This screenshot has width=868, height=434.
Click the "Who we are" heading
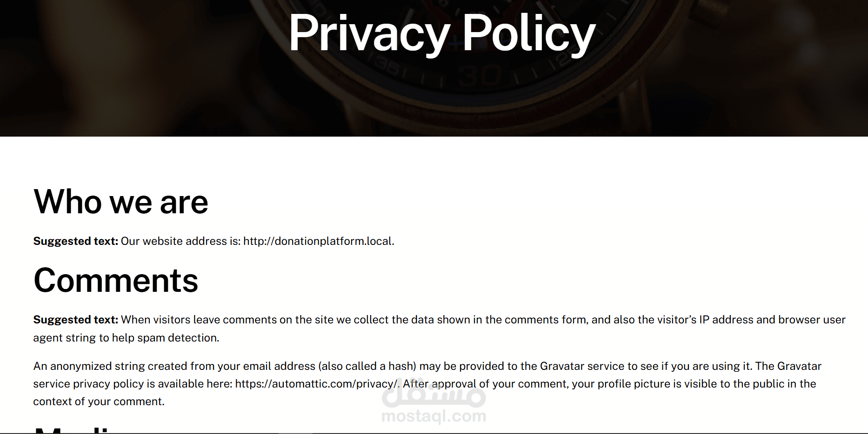click(x=121, y=202)
